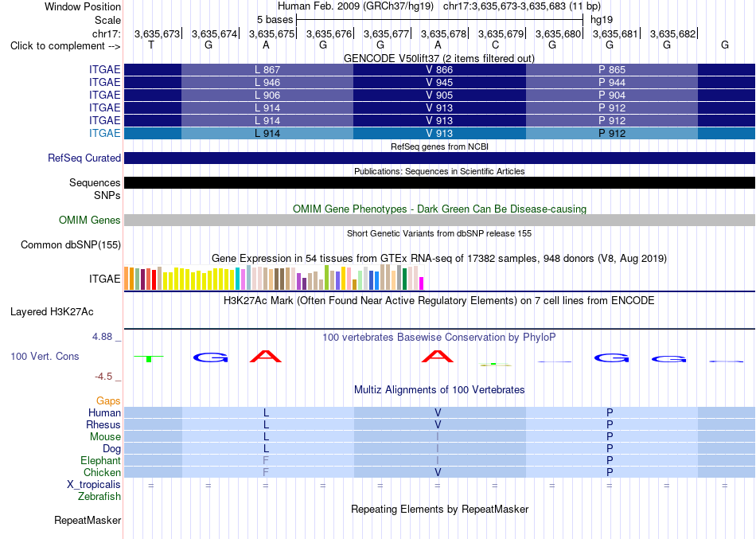The image size is (756, 539).
Task: Click the 'Click to complement -->' label
Action: click(x=65, y=46)
